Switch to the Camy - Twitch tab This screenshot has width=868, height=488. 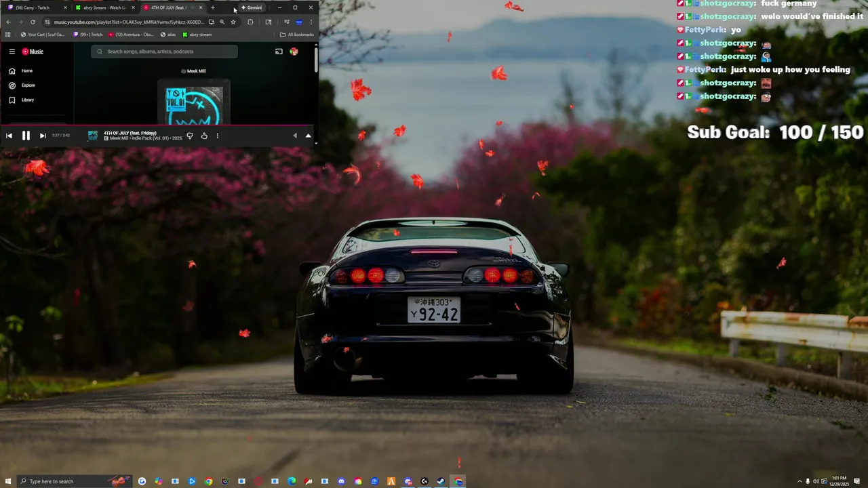(x=37, y=7)
